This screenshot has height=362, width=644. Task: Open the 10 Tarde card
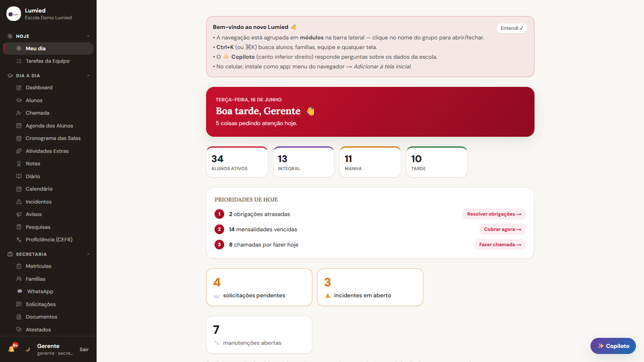pyautogui.click(x=437, y=162)
